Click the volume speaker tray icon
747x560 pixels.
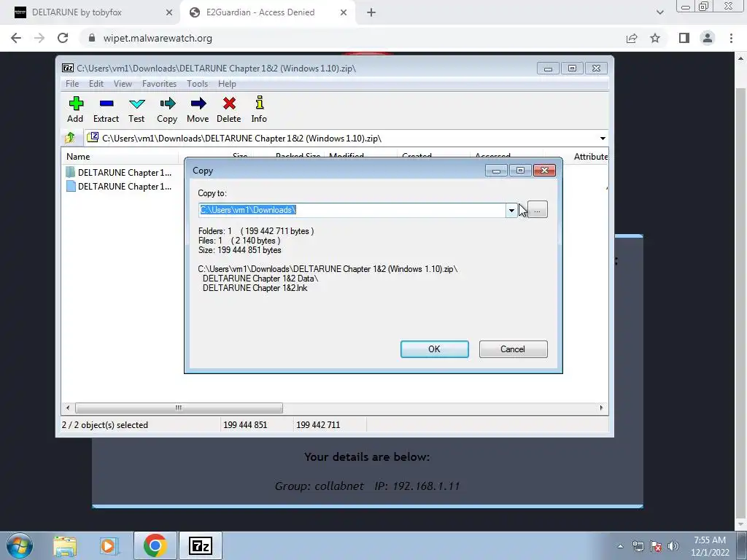tap(673, 546)
